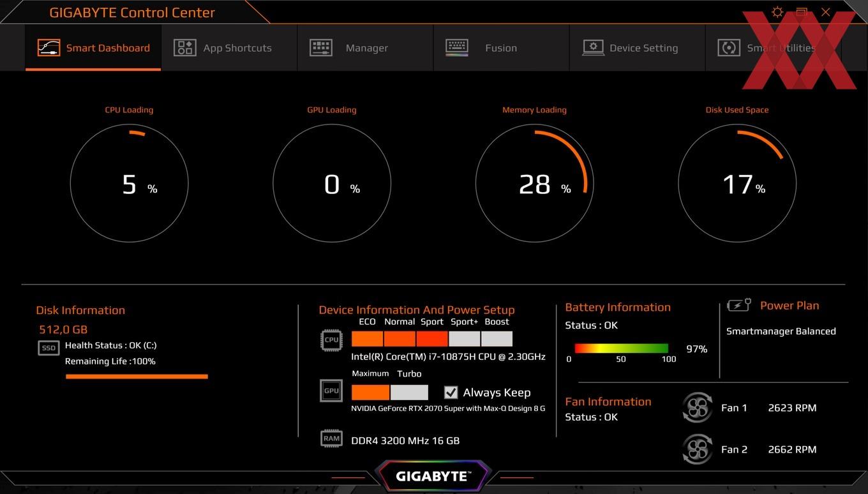Click Device Information And Power Setup heading

coord(417,310)
